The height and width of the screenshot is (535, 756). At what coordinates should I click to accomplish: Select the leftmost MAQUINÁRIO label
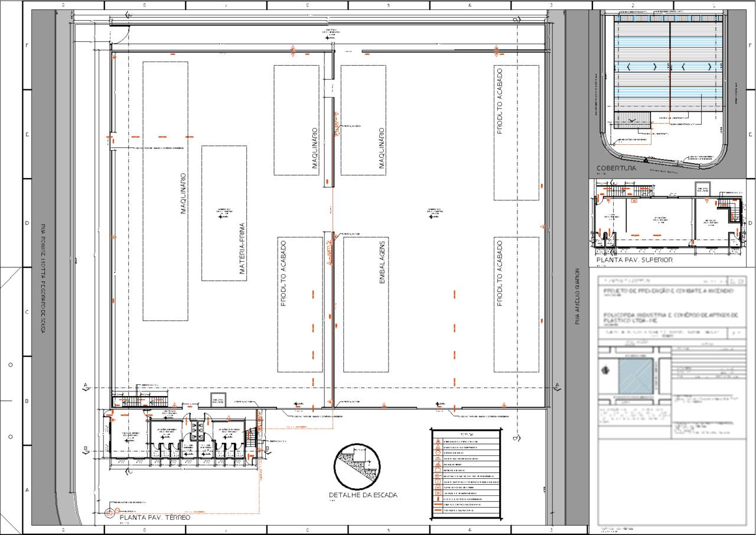point(184,193)
